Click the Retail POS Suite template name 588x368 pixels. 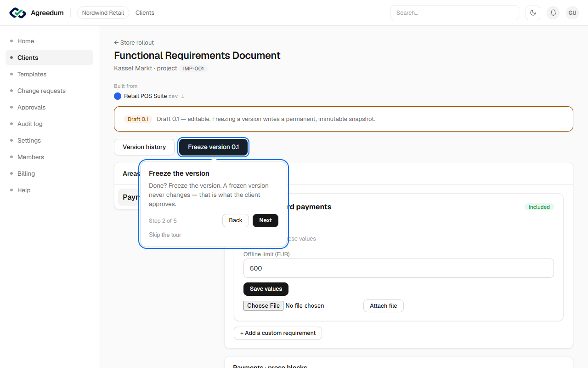coord(145,96)
